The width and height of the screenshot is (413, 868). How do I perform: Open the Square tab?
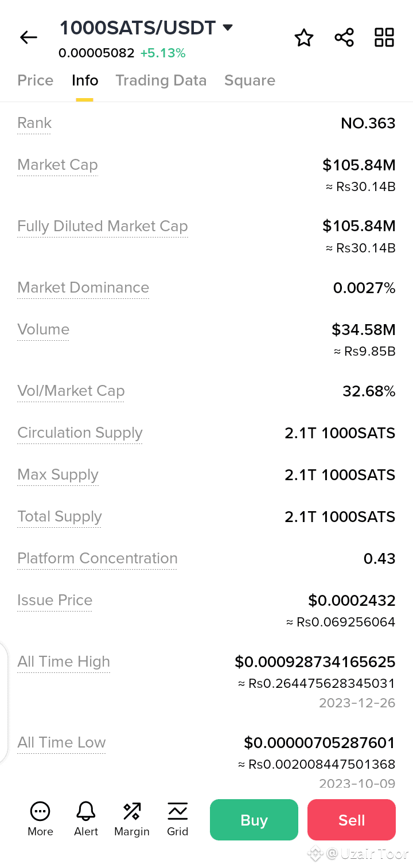pos(250,80)
